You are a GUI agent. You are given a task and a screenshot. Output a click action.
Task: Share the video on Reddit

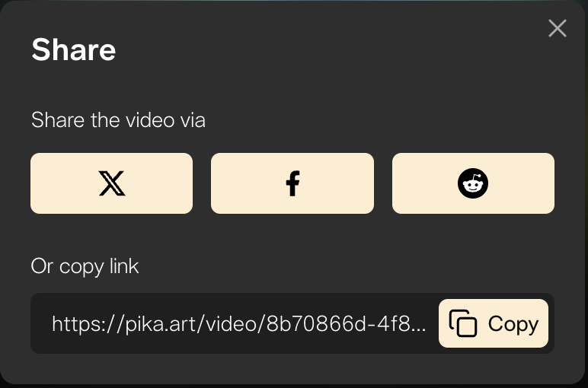pyautogui.click(x=473, y=183)
